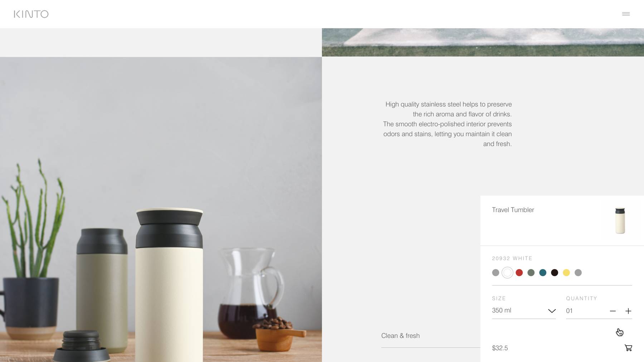Click the KINTO logo
The width and height of the screenshot is (644, 362).
pyautogui.click(x=31, y=14)
